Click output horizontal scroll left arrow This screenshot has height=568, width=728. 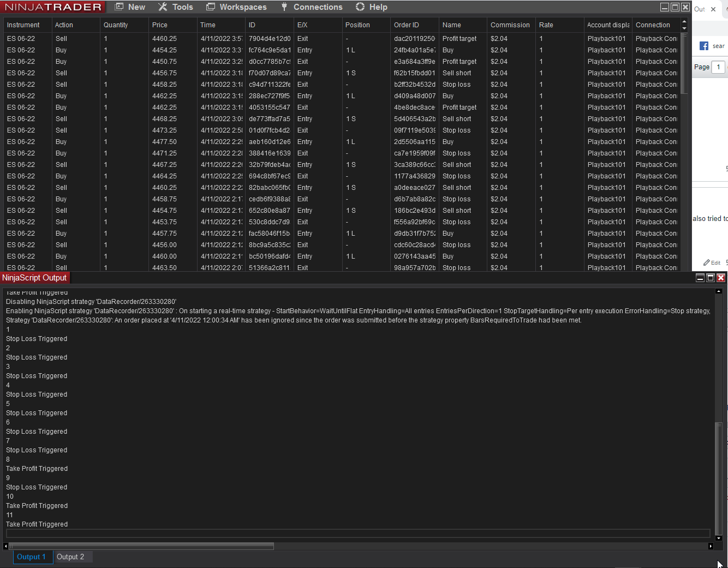point(5,546)
